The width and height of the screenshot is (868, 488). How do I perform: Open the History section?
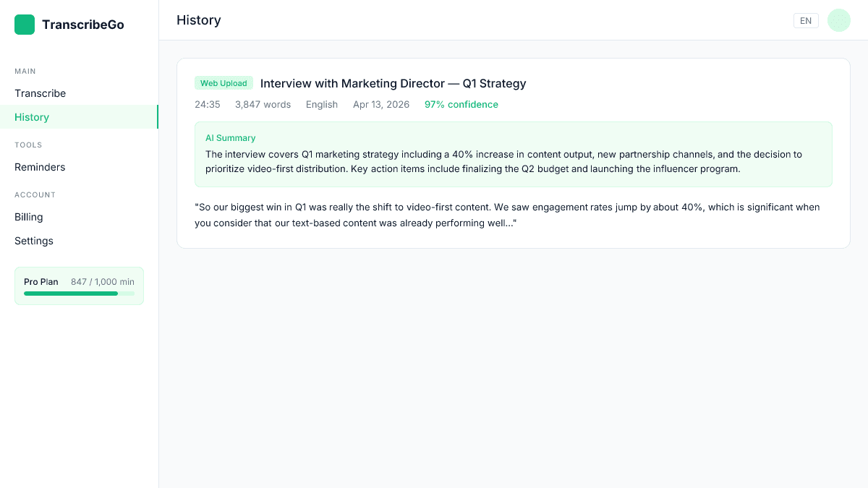pos(32,116)
